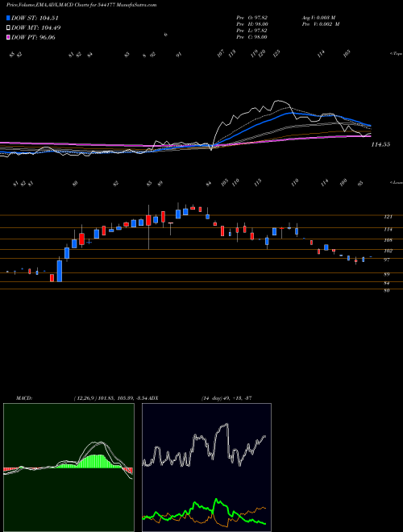Click the 84 price level label
This screenshot has height=532, width=403.
387,283
